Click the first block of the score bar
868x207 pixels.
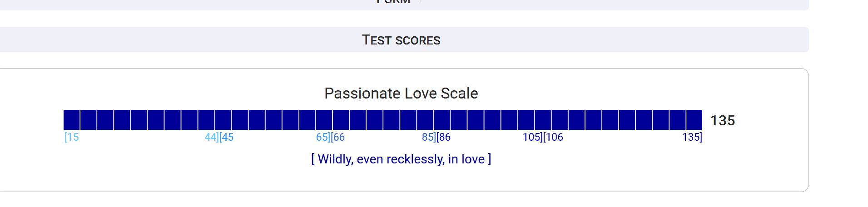click(72, 120)
